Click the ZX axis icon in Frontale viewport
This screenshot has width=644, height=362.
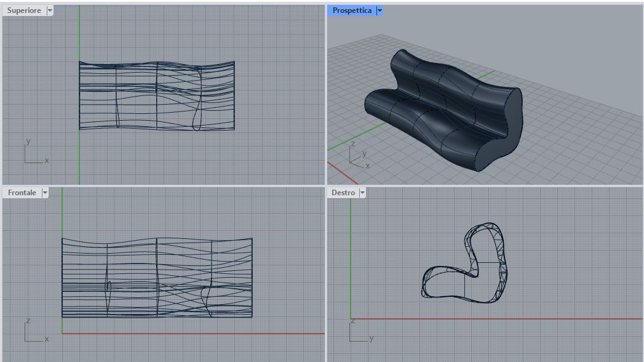tap(34, 331)
